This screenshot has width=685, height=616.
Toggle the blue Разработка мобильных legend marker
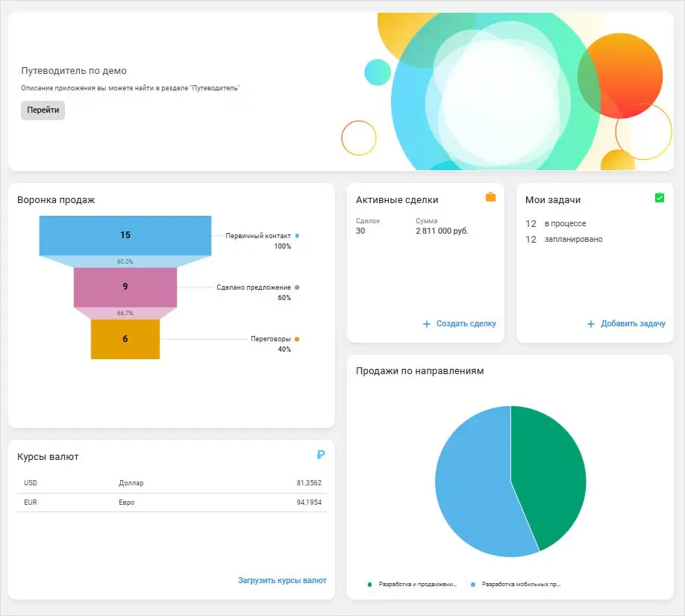point(472,585)
